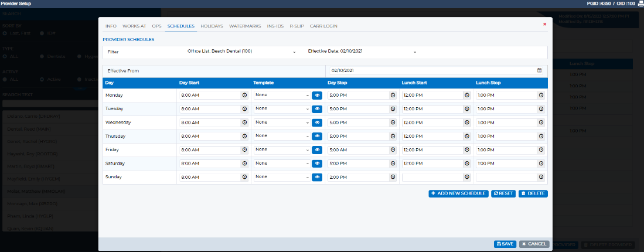Click the printer icon in top bar

(640, 4)
